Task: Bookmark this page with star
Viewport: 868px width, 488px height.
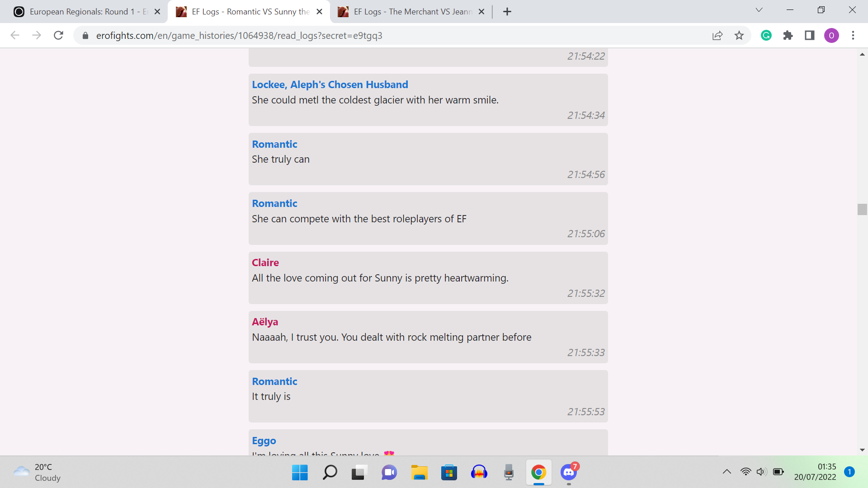Action: coord(739,35)
